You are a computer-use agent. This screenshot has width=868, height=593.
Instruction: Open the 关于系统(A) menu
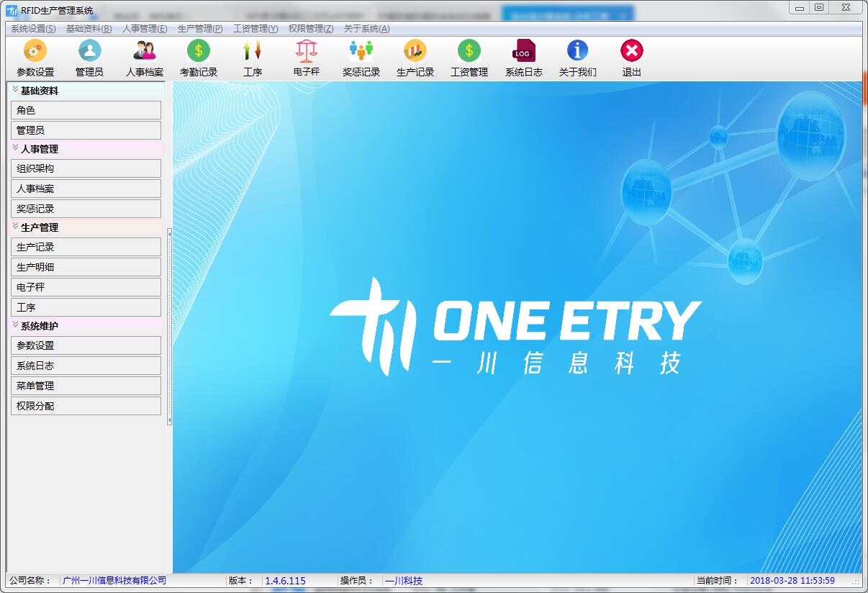(x=366, y=29)
